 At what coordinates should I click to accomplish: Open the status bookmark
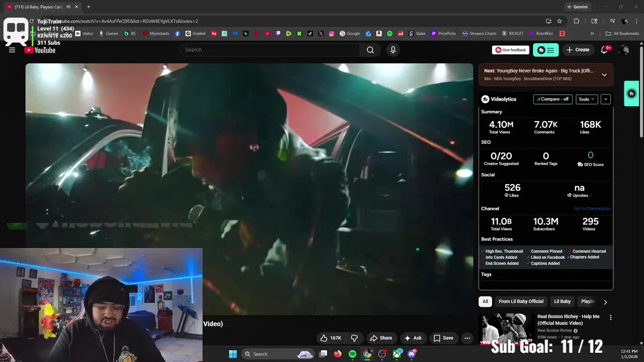click(x=84, y=34)
